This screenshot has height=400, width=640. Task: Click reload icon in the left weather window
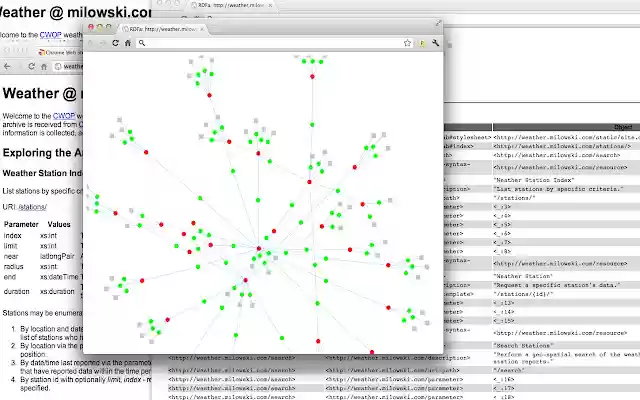click(31, 66)
